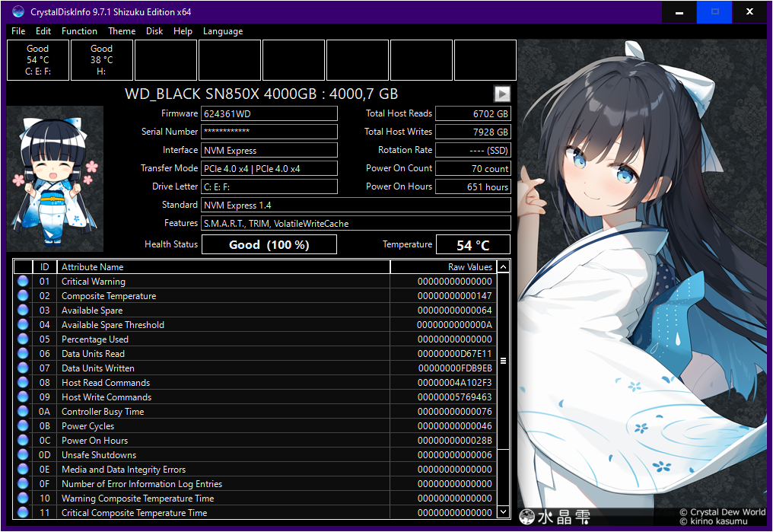
Task: Click the status orb beside Composite Temperature
Action: coord(23,296)
